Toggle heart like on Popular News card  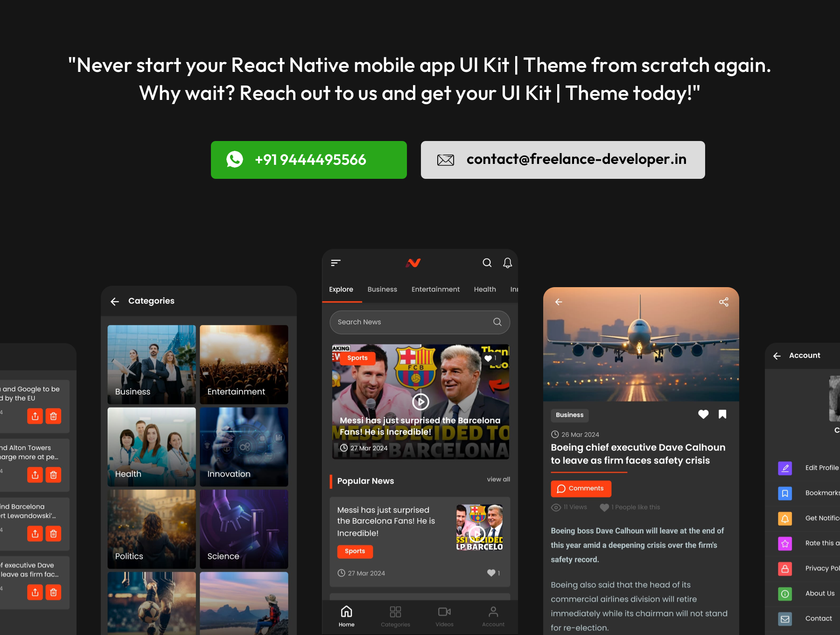(491, 573)
